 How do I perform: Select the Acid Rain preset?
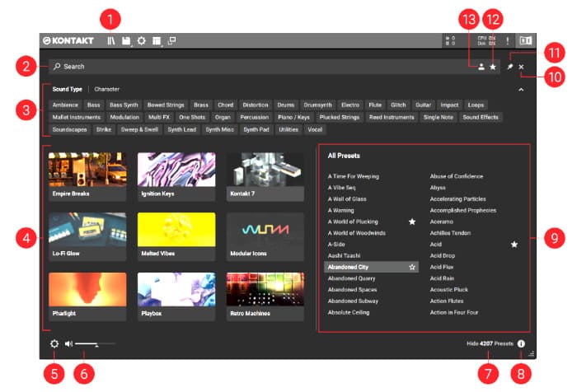point(442,278)
